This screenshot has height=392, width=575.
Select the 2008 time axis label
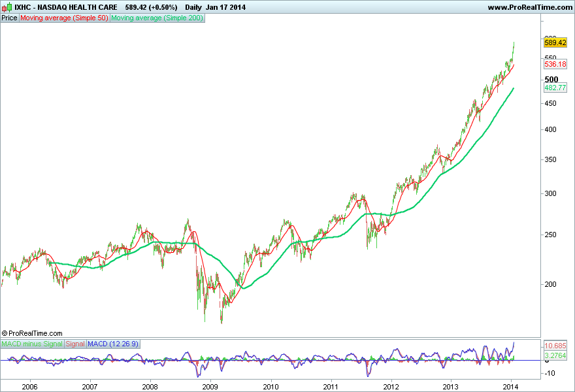(x=150, y=387)
